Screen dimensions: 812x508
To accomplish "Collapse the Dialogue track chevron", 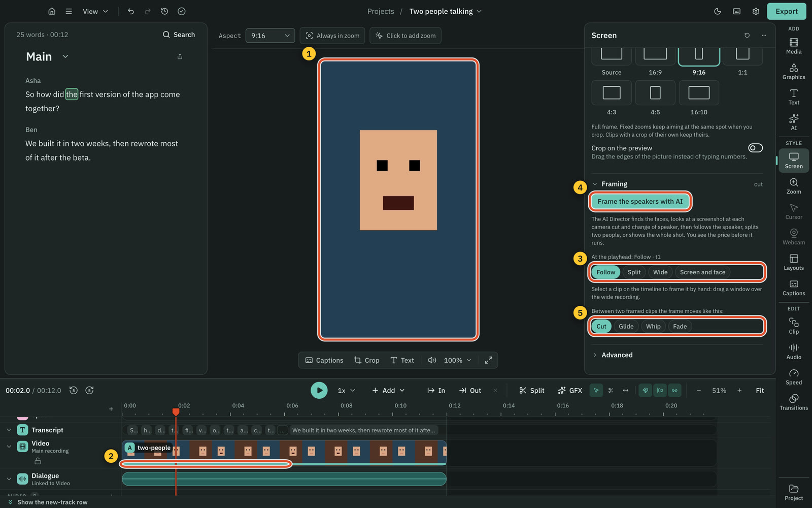I will pos(9,479).
